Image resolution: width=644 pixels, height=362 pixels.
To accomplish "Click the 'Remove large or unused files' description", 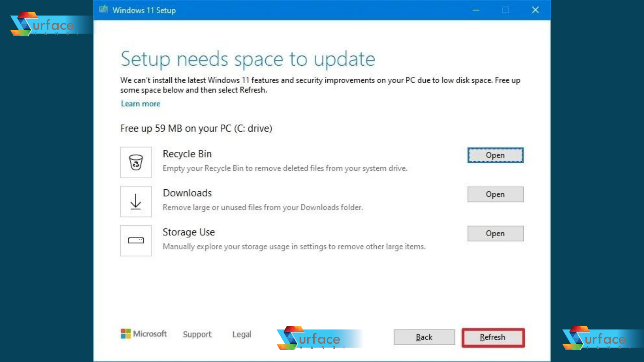I will point(263,207).
